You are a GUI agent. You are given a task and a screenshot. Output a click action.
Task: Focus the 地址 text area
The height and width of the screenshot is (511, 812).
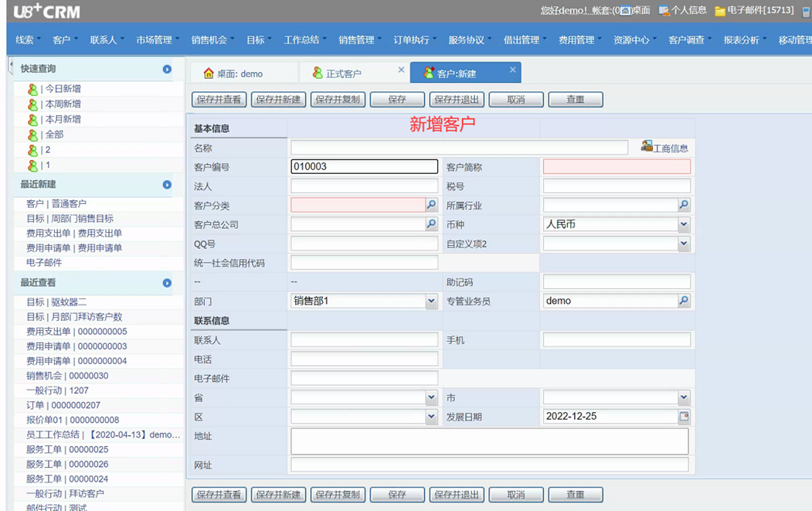490,441
